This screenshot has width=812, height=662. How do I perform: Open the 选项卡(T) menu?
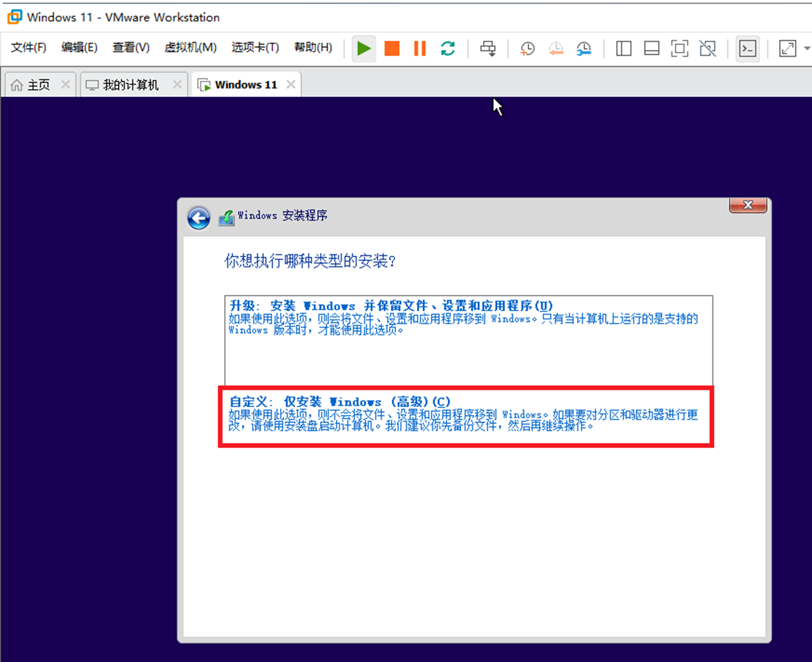255,47
